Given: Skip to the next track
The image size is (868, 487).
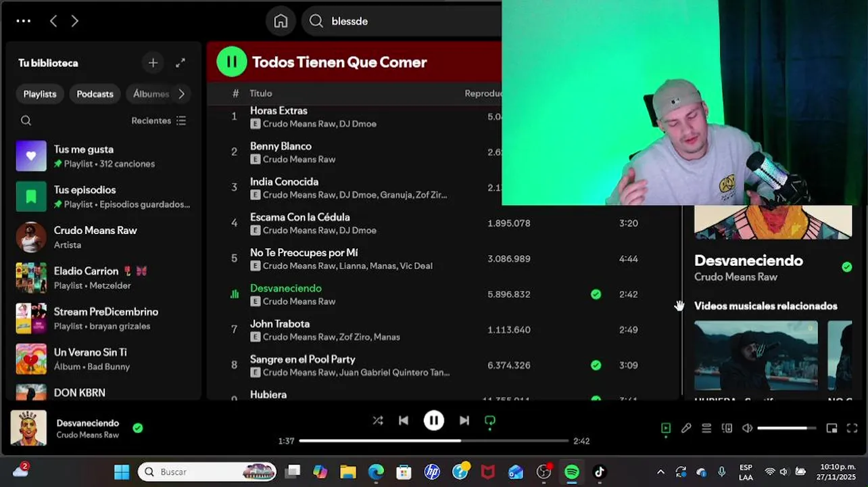Looking at the screenshot, I should click(x=464, y=421).
